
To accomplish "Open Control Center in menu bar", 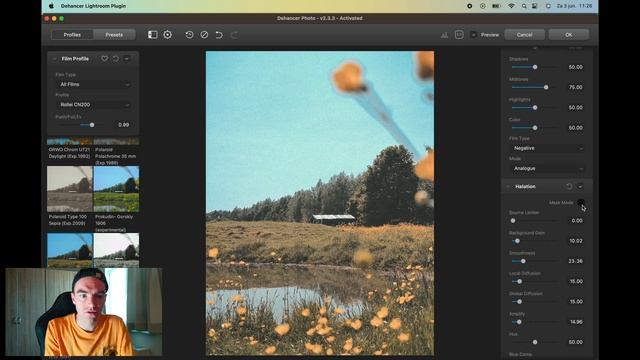I will click(534, 6).
